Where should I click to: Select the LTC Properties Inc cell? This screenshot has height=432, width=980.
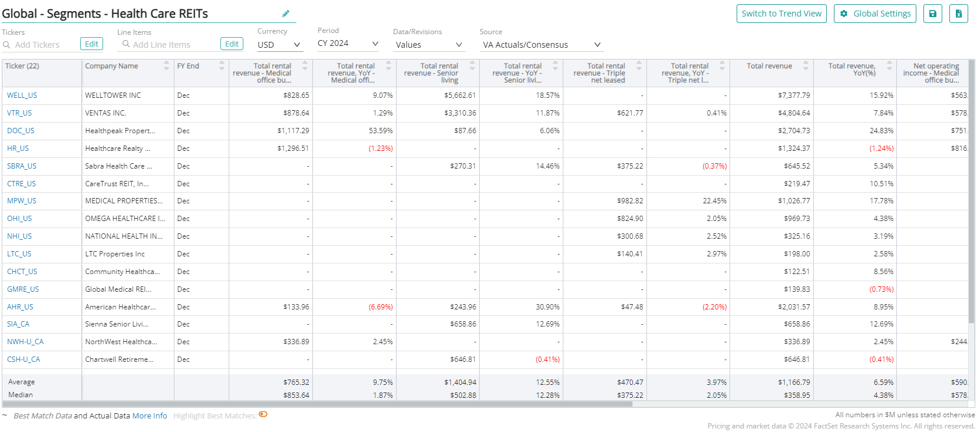128,254
